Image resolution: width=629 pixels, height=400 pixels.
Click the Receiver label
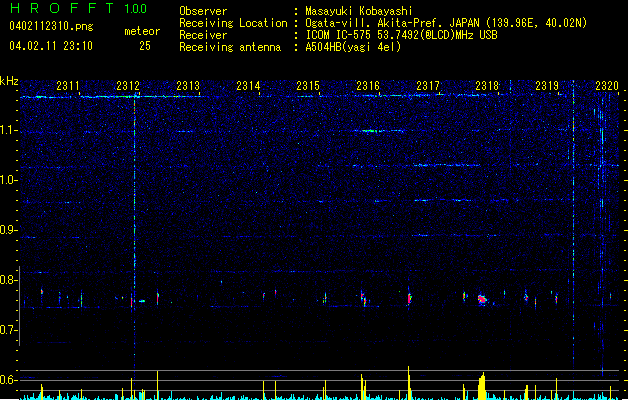(203, 35)
